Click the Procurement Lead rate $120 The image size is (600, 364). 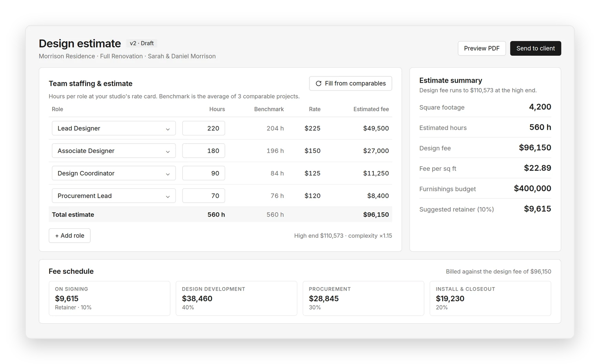coord(313,196)
